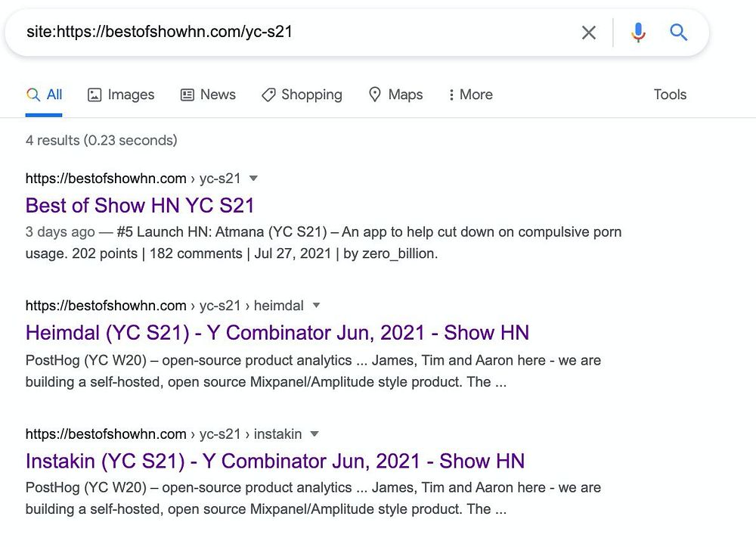Click the URL breadcrumb ending in 'yc-s21 › instakin'

(163, 434)
